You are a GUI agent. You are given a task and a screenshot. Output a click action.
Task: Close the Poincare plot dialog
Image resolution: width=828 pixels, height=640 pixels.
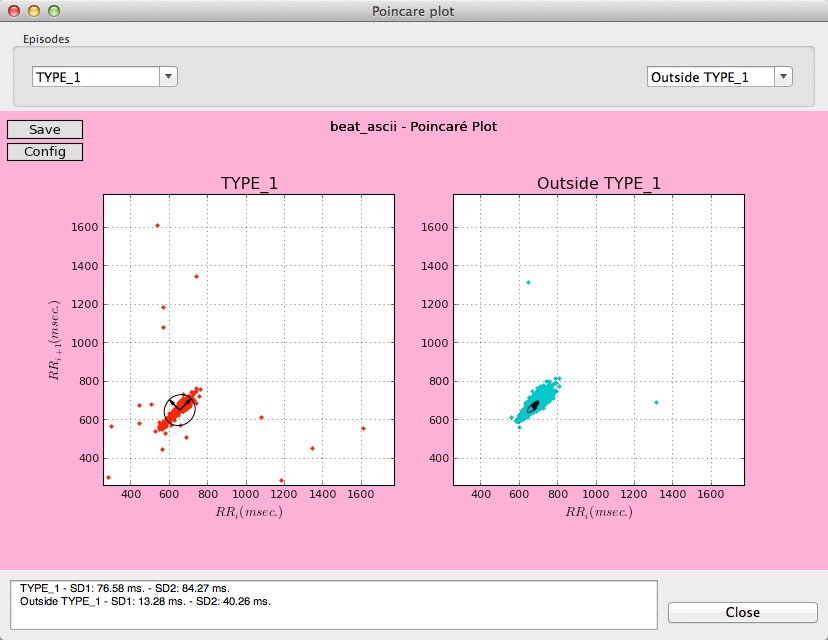coord(742,612)
